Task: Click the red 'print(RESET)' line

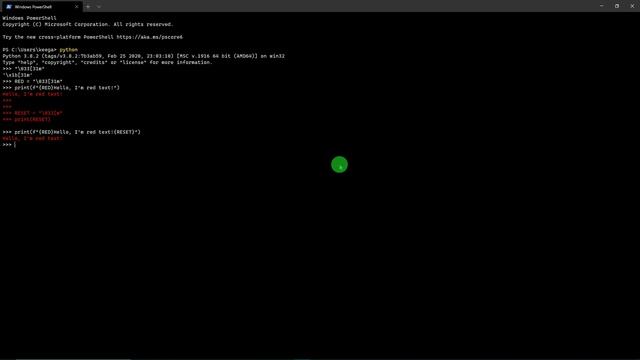Action: 27,120
